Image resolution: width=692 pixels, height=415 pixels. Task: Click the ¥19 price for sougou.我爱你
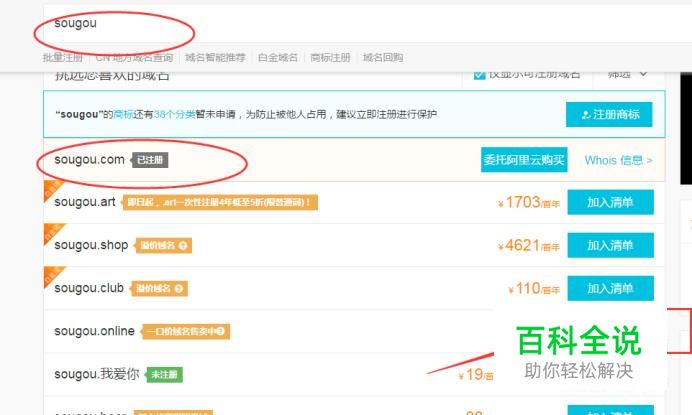pyautogui.click(x=476, y=375)
